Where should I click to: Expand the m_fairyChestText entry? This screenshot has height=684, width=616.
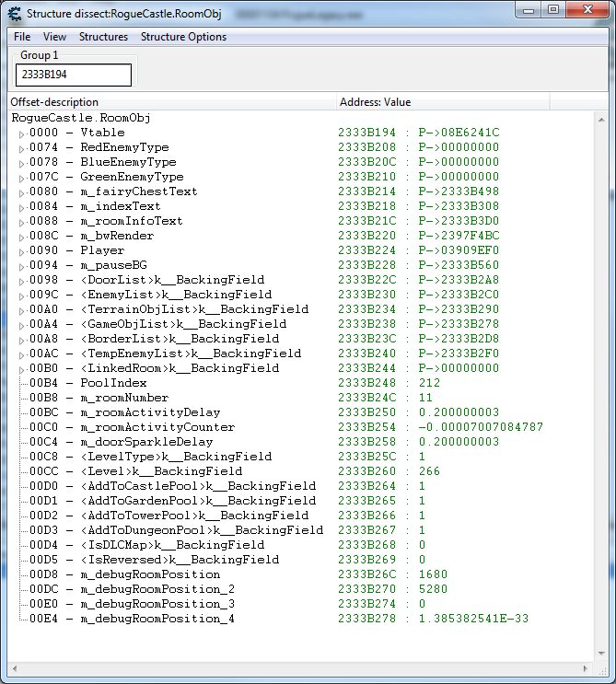[22, 192]
